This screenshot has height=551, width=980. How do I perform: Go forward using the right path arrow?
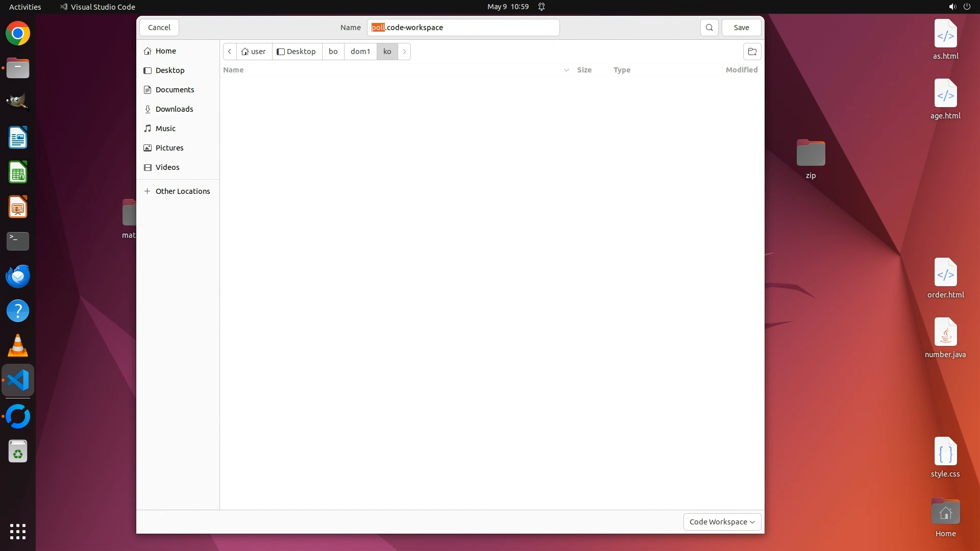[x=404, y=52]
